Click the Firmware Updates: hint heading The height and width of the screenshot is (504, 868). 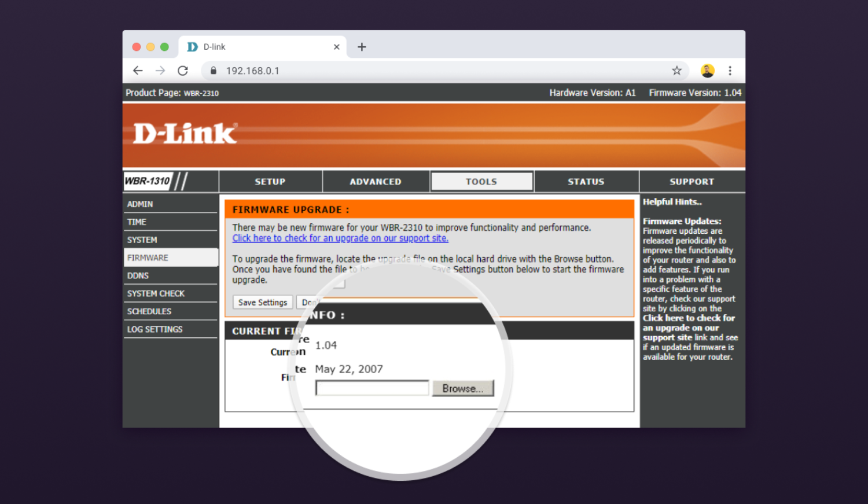pyautogui.click(x=682, y=221)
